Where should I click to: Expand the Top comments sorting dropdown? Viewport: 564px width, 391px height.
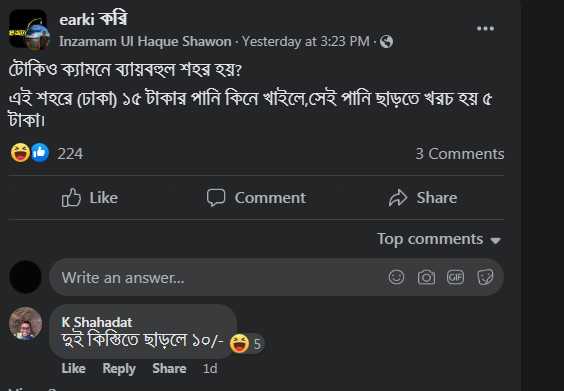pos(439,239)
